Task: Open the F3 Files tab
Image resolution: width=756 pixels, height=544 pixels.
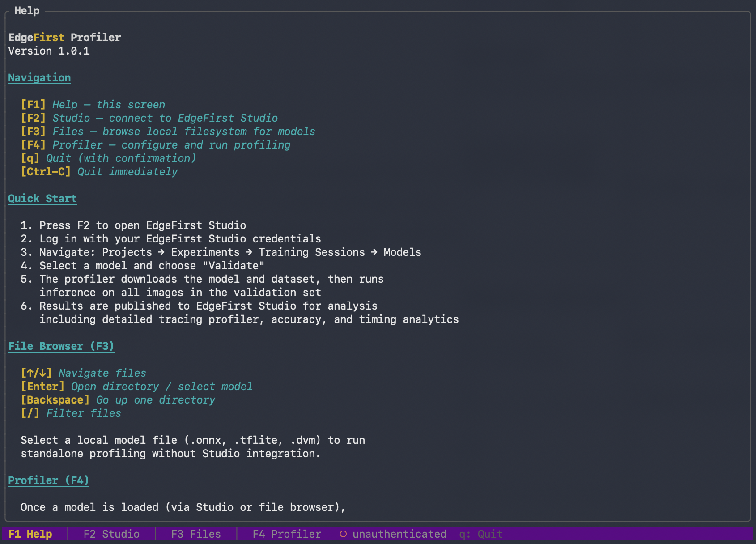Action: click(196, 534)
